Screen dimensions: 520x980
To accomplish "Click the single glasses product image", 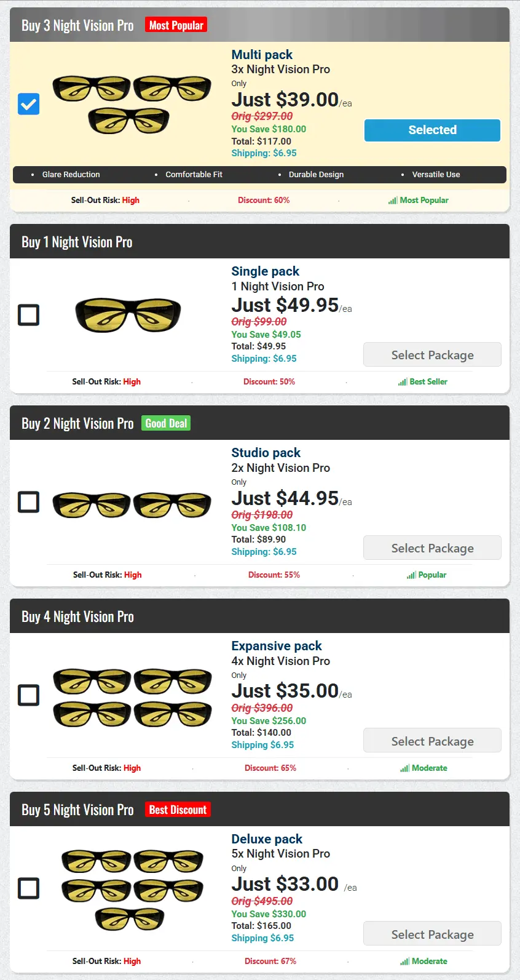I will pos(127,314).
